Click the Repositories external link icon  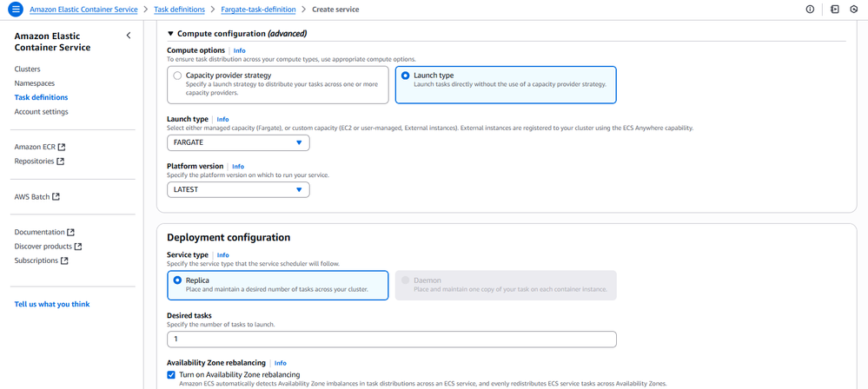click(61, 162)
